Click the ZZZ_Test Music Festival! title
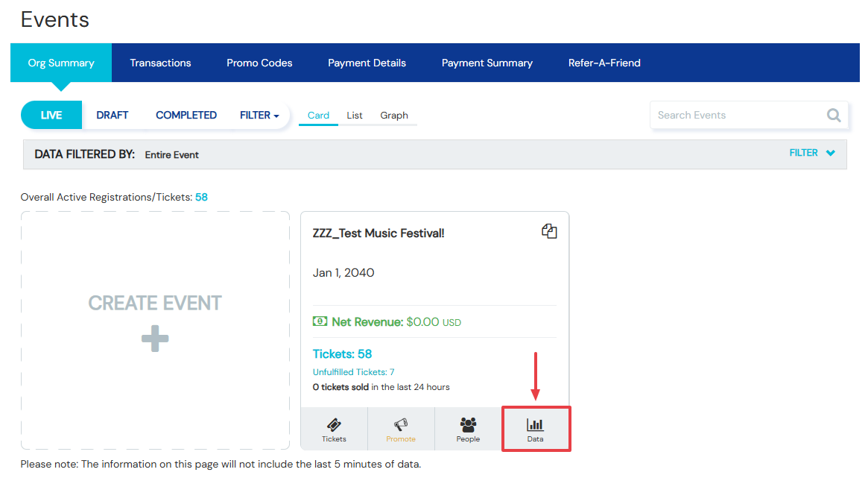This screenshot has height=481, width=868. [x=378, y=233]
